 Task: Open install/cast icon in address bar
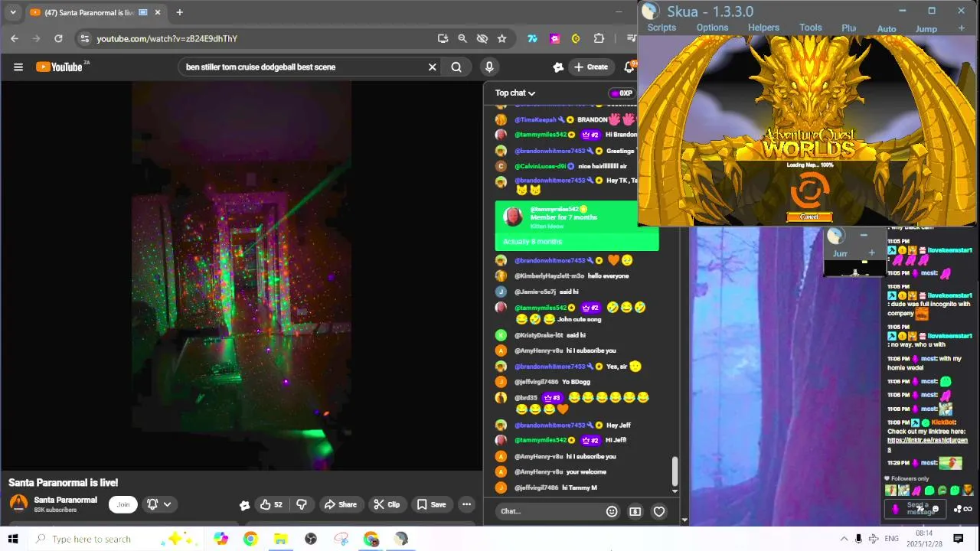(x=443, y=38)
